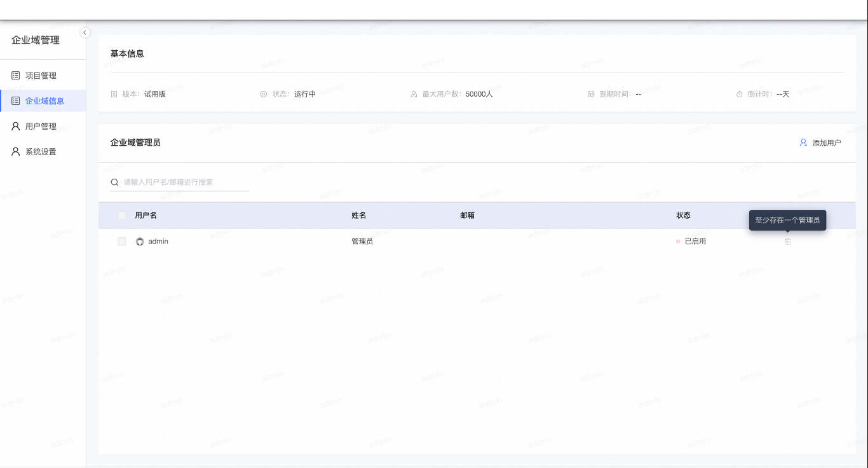This screenshot has width=868, height=468.
Task: Focus the 用户名/邮箱 search input field
Action: 184,182
